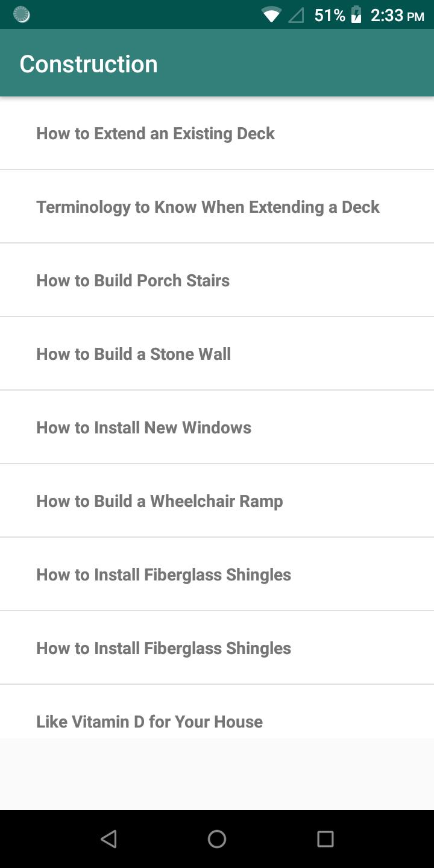Open How to Extend an Existing Deck
The width and height of the screenshot is (434, 868).
156,133
